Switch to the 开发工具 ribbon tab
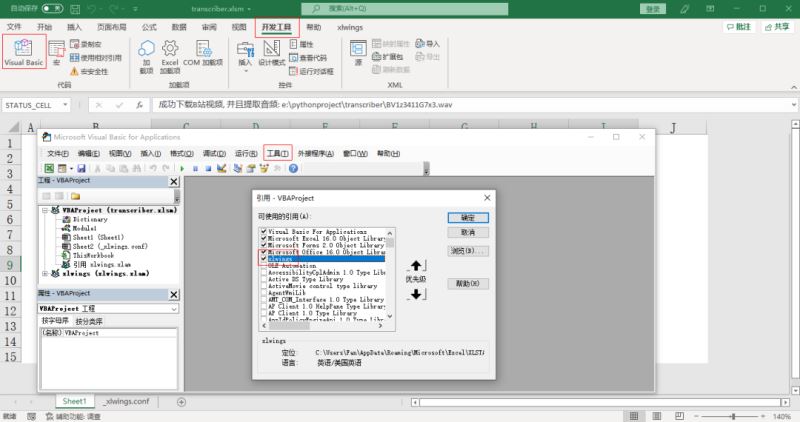This screenshot has width=800, height=422. (x=277, y=27)
